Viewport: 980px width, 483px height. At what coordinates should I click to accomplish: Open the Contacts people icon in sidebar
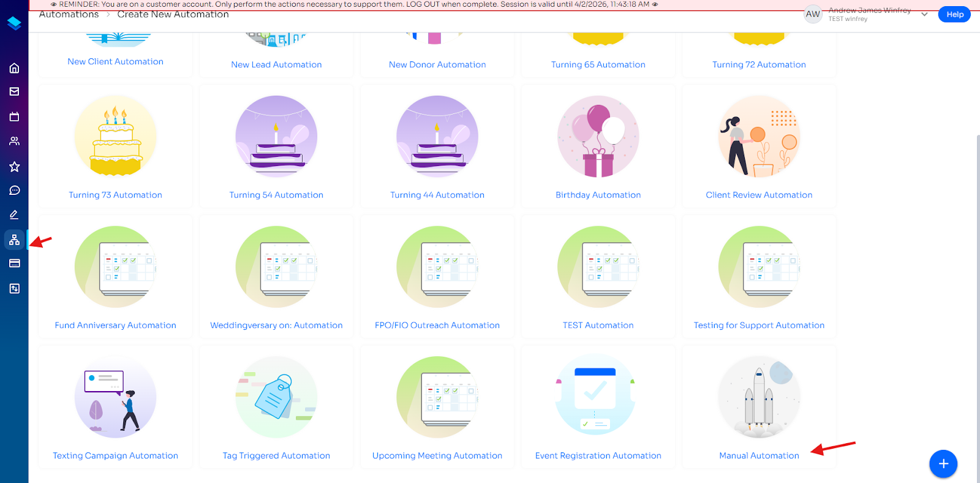(x=14, y=141)
